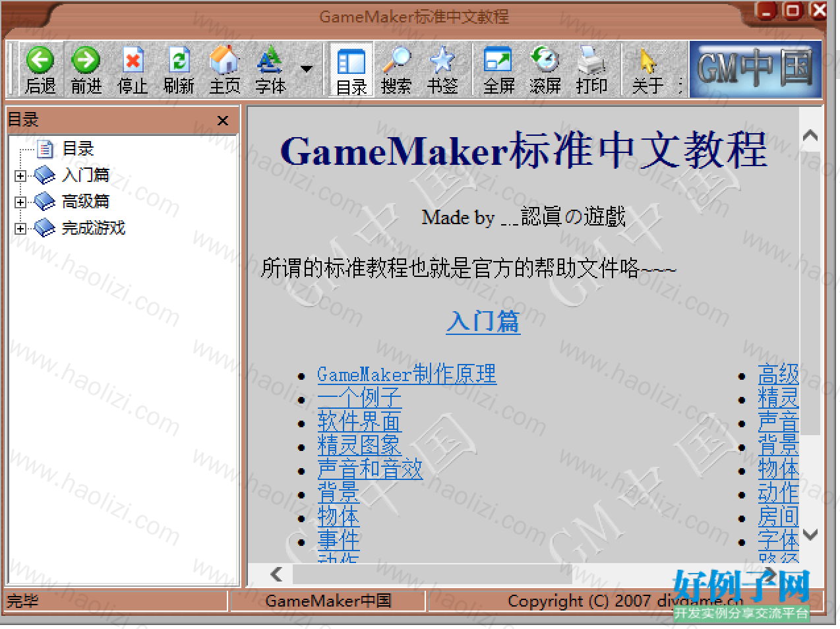The width and height of the screenshot is (840, 629).
Task: Open the 字体 font icon
Action: (x=270, y=60)
